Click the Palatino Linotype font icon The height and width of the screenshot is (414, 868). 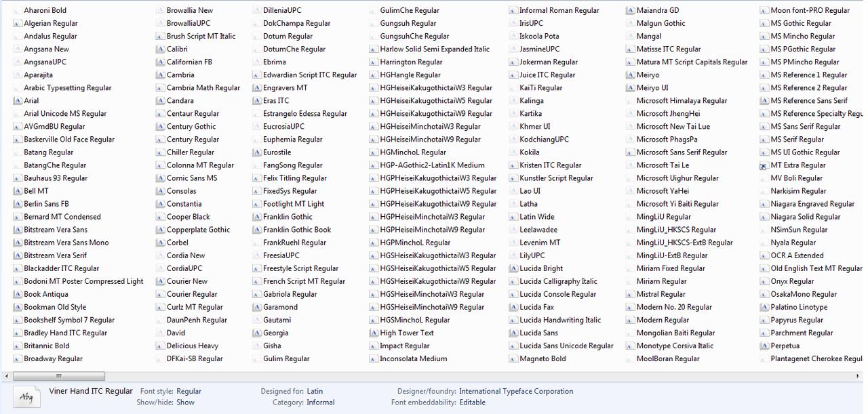point(764,308)
